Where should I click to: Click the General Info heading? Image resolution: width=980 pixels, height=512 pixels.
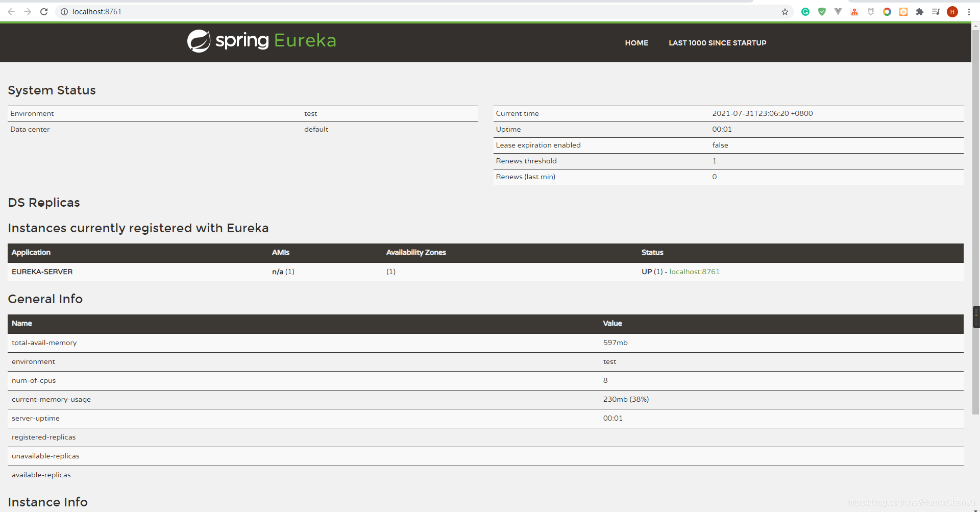45,299
